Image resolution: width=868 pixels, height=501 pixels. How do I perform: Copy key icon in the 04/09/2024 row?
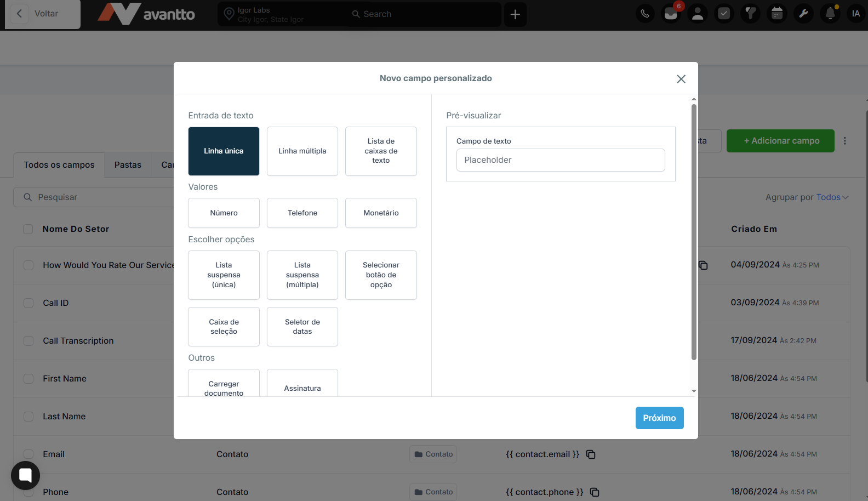[x=703, y=265]
